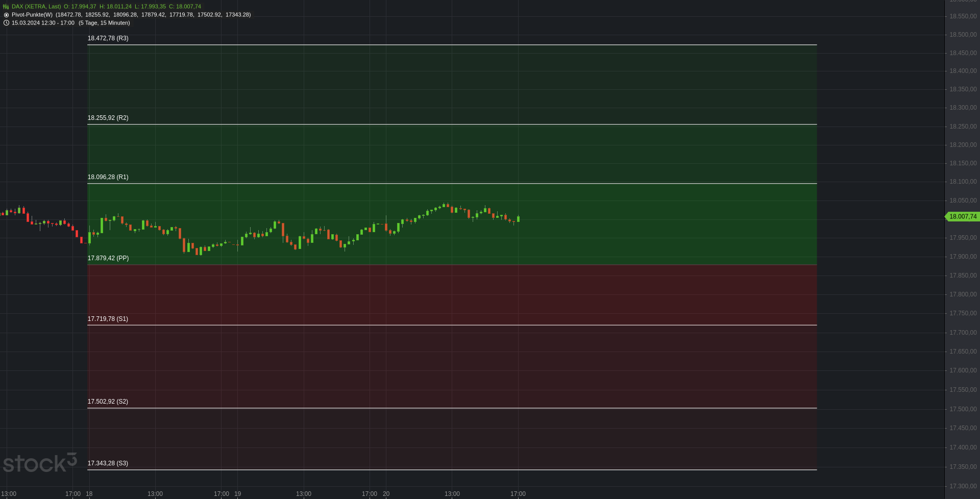Click the candlestick icon beside DAX title
Viewport: 980px width, 499px height.
coord(6,7)
